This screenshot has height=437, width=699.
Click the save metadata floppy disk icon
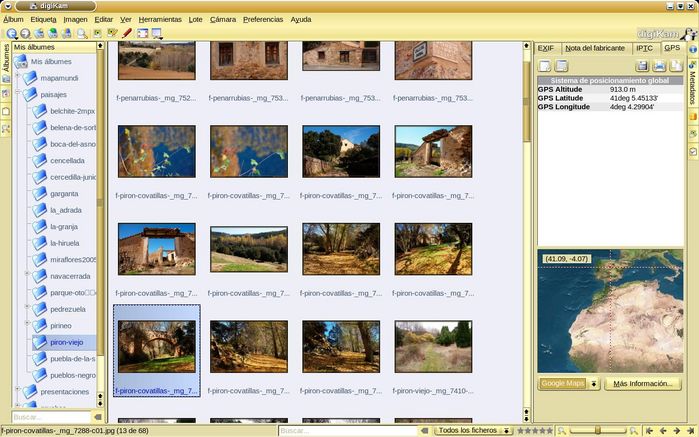click(642, 66)
